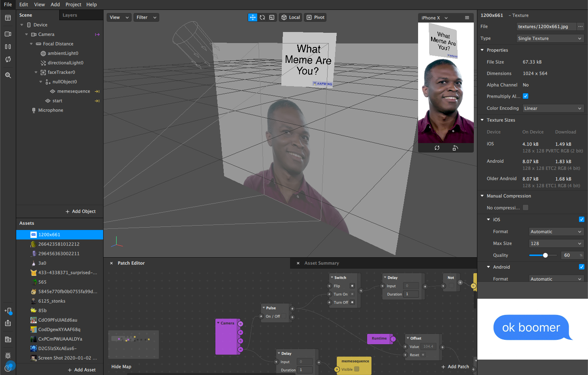Toggle the Premultiply Alpha checkbox

tap(526, 96)
